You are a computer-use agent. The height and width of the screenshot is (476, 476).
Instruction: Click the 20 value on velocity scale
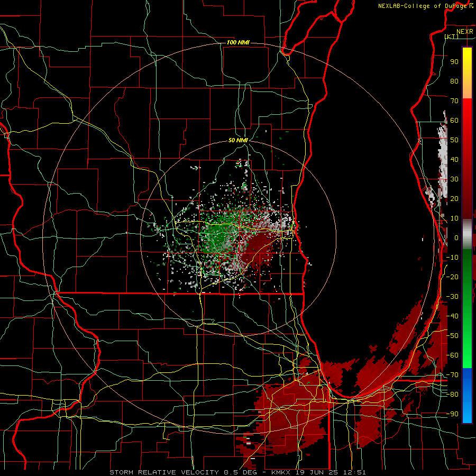[x=454, y=199]
